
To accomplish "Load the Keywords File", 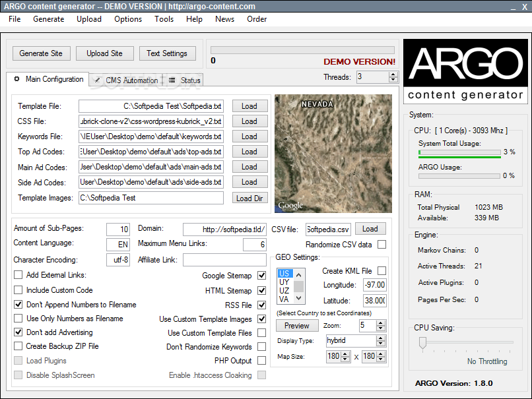I will [x=249, y=137].
